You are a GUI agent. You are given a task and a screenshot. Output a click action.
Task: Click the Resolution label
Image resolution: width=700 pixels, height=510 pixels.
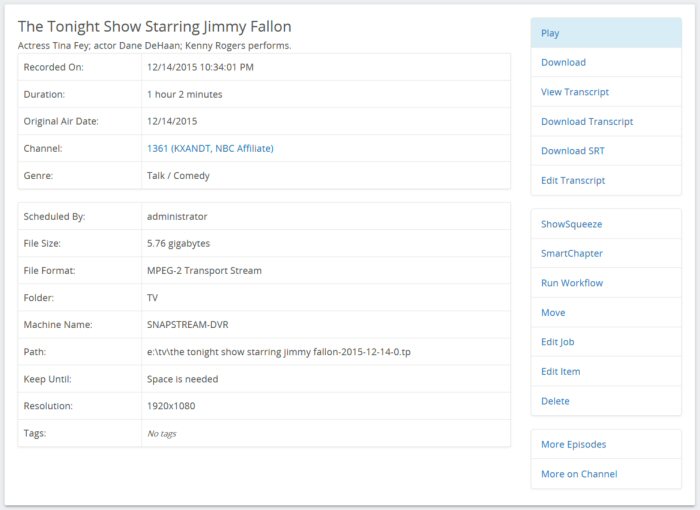(48, 406)
